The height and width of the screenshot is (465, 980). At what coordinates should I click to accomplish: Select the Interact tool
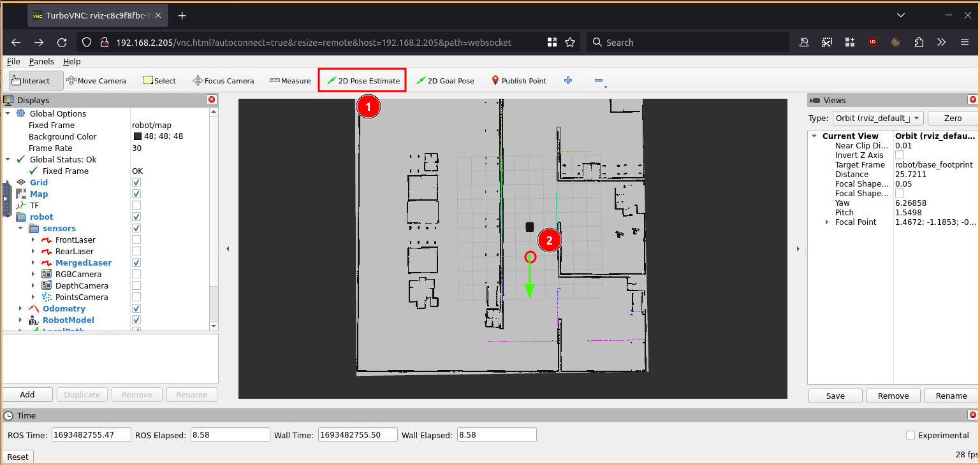tap(36, 81)
